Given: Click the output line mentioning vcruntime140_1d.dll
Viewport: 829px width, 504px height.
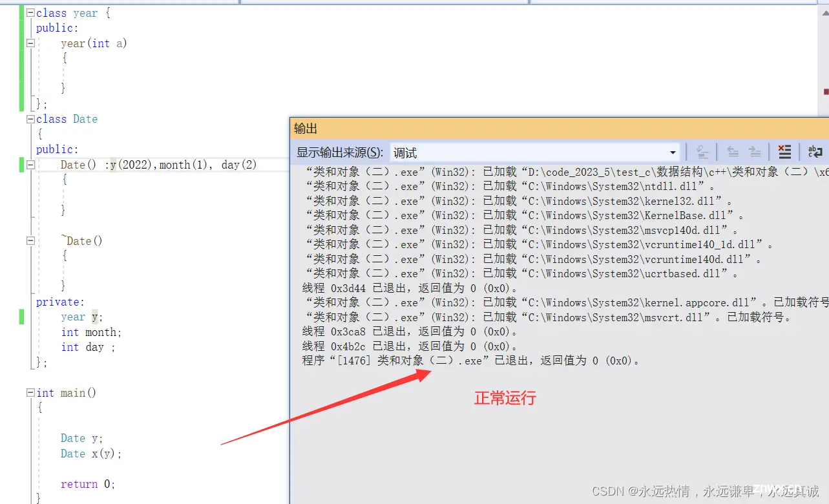Looking at the screenshot, I should tap(540, 244).
